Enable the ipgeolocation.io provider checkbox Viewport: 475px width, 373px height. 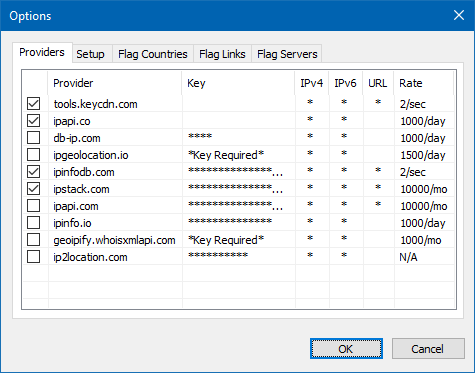point(33,155)
